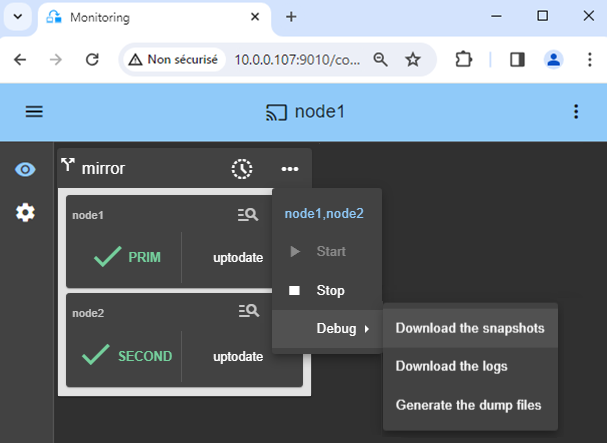
Task: Open the hamburger navigation menu
Action: click(x=34, y=111)
